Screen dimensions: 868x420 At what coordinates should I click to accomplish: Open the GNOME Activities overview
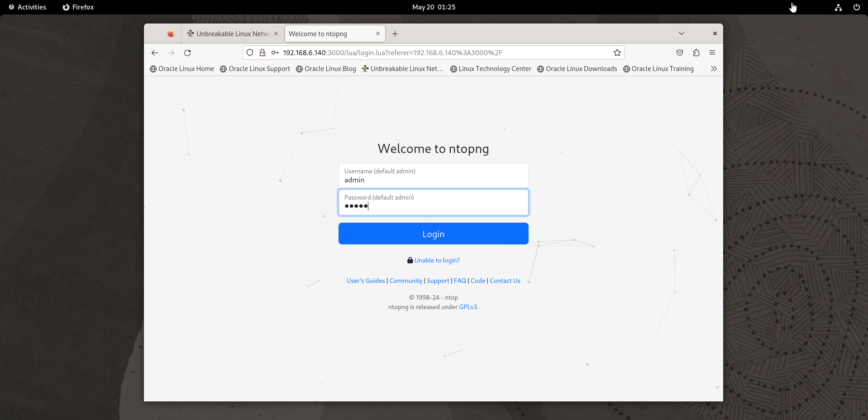(27, 7)
